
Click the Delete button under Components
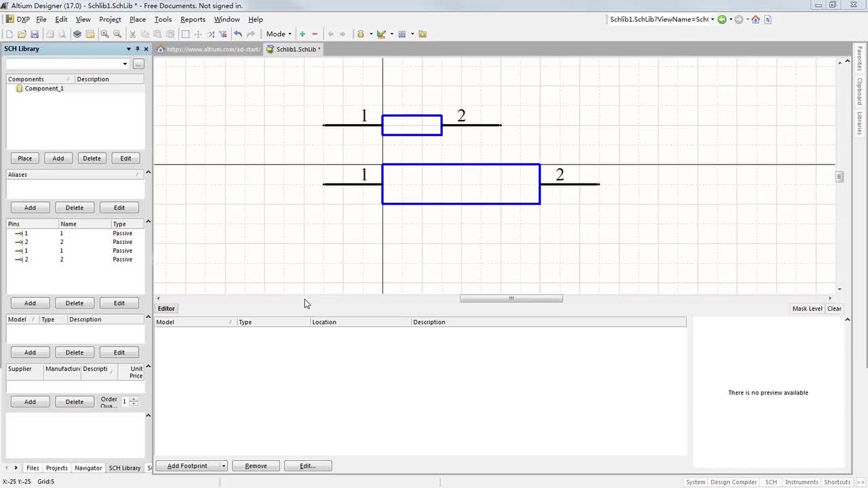(92, 159)
